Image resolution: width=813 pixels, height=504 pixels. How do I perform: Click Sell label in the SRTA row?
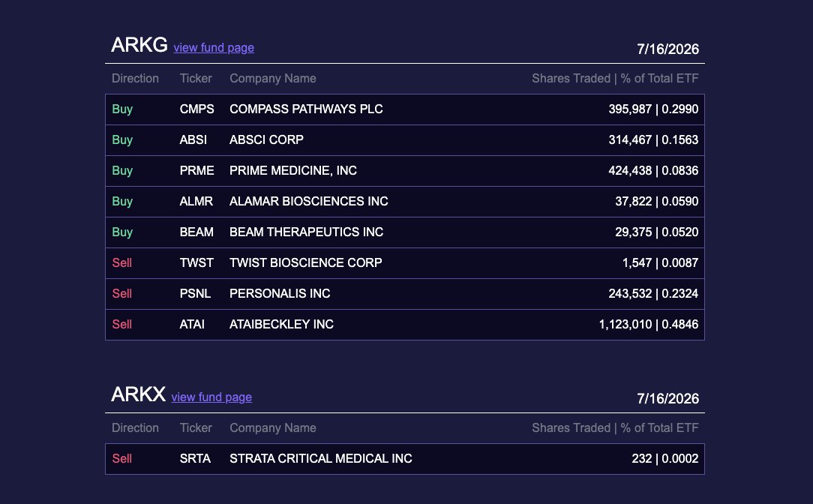click(x=121, y=458)
